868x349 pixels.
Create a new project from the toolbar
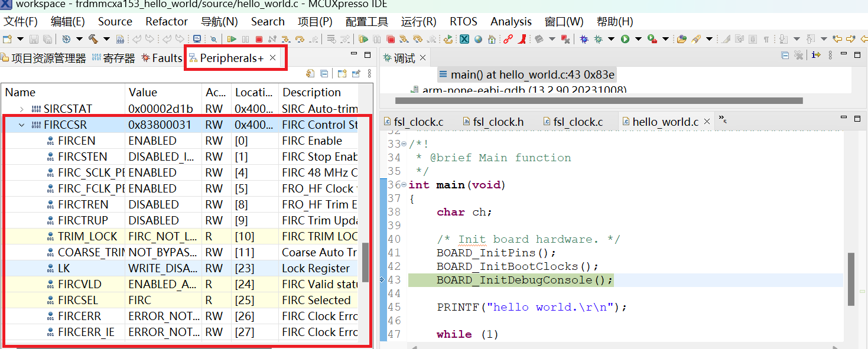click(x=6, y=38)
